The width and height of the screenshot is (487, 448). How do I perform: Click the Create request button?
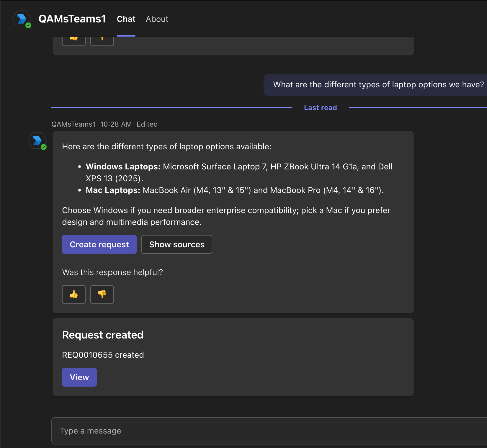[99, 244]
